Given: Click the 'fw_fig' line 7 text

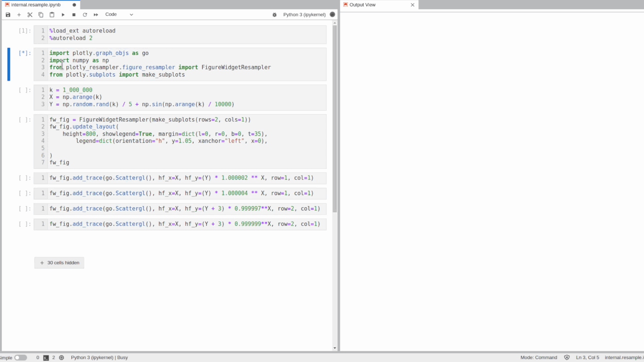Looking at the screenshot, I should pos(59,162).
